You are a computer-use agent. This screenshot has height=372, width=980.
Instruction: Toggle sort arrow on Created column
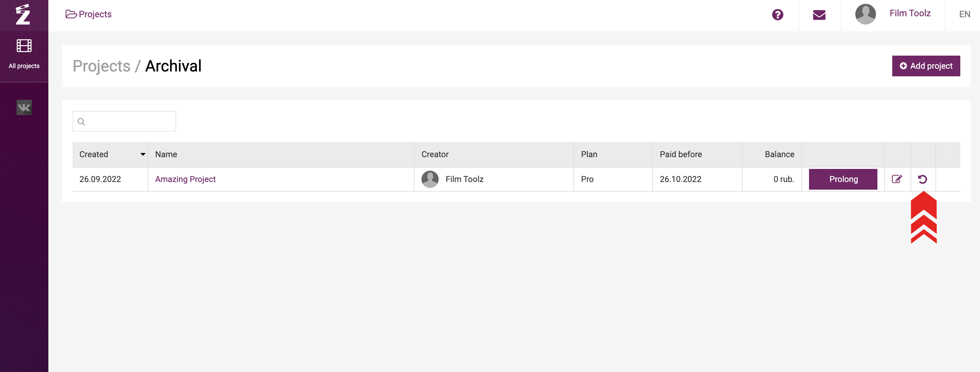click(143, 154)
